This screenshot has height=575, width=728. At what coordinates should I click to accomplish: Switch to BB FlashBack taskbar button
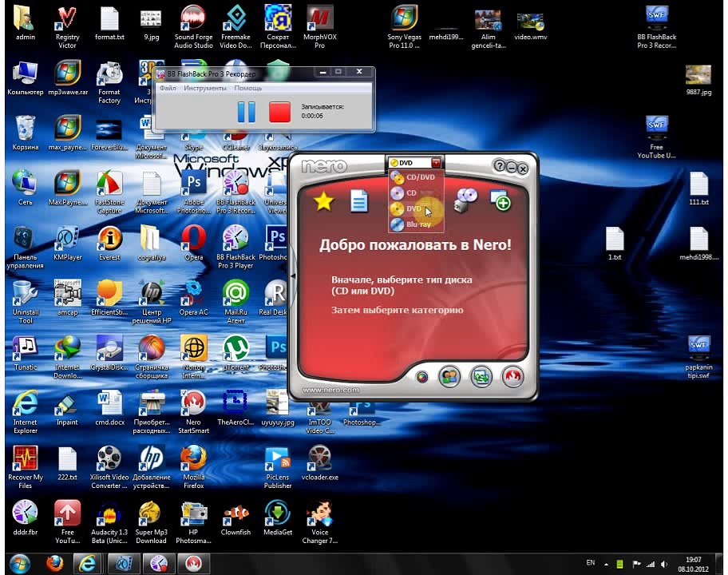pyautogui.click(x=159, y=564)
